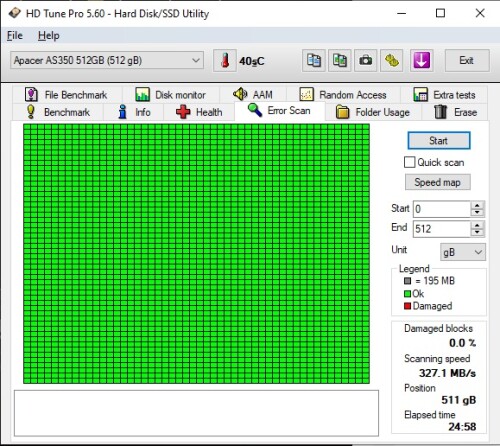Open the File menu

(15, 36)
